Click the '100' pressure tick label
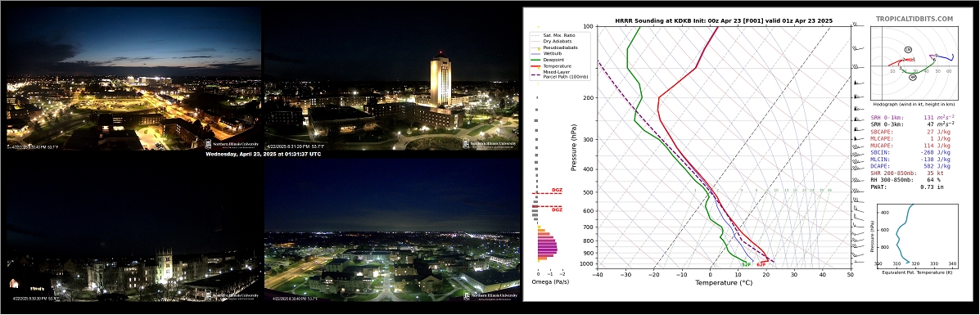Viewport: 980px width, 315px height. [x=588, y=26]
